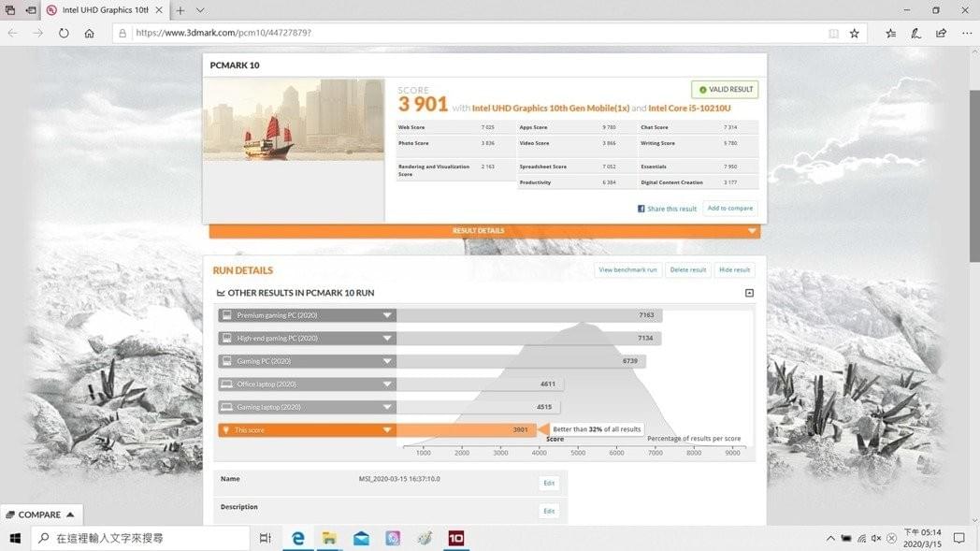The height and width of the screenshot is (551, 980).
Task: Show the tabs you've set aside
Action: tap(10, 10)
